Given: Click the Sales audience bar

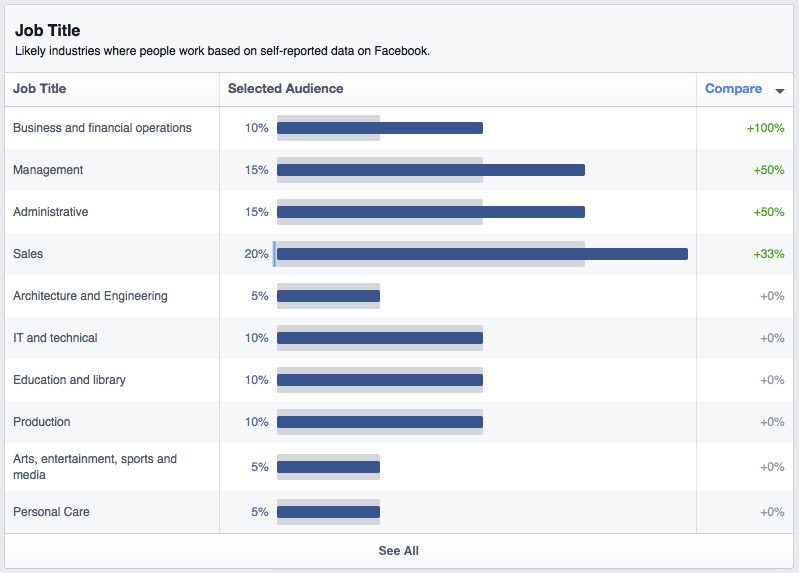Looking at the screenshot, I should click(482, 254).
